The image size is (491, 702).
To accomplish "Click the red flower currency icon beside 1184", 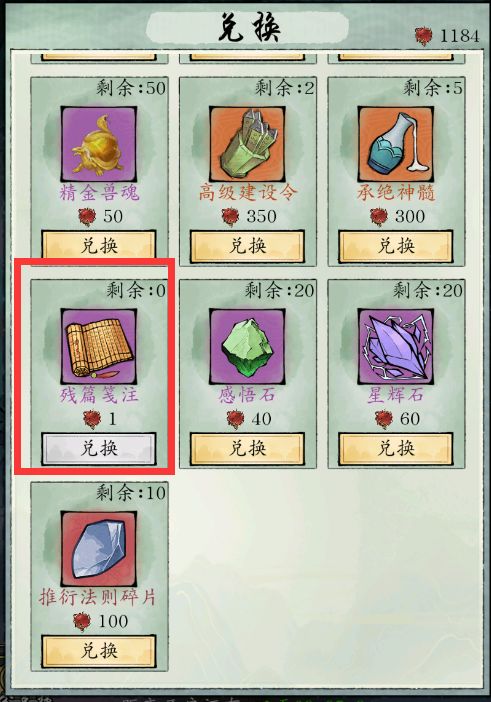I will 423,36.
